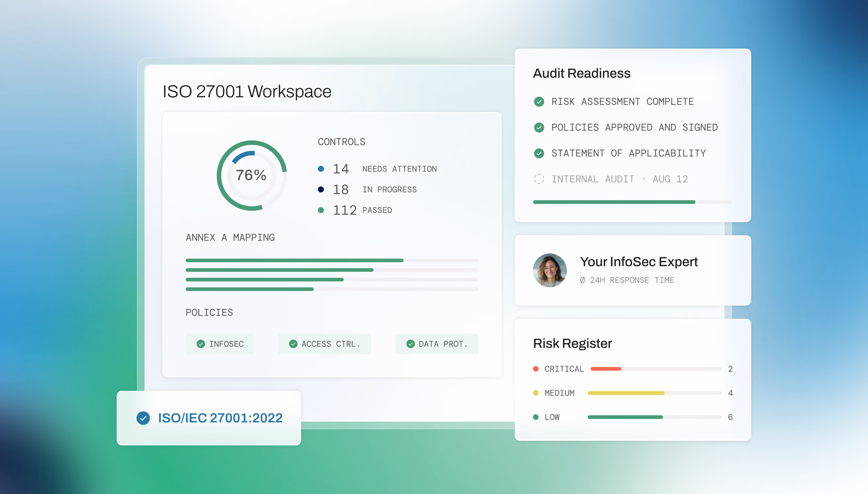Click the red Critical risk dot
Viewport: 868px width, 494px height.
536,369
